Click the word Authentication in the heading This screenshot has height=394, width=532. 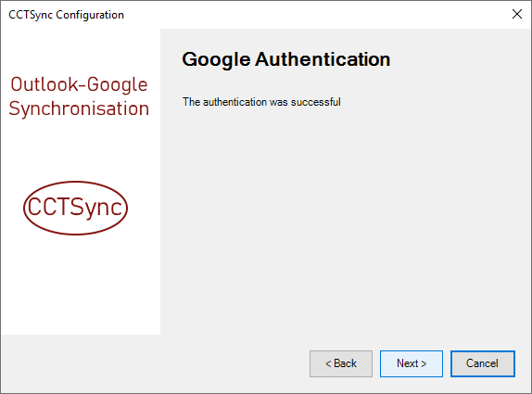pyautogui.click(x=323, y=59)
